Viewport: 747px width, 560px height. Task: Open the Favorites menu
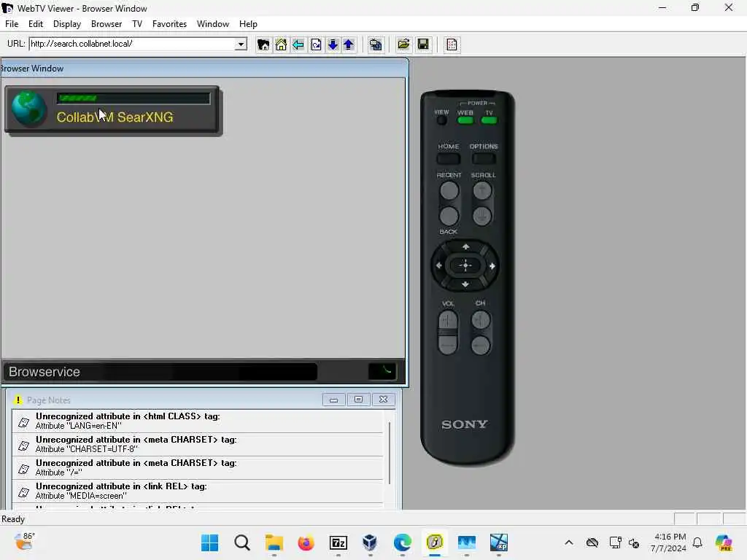169,24
